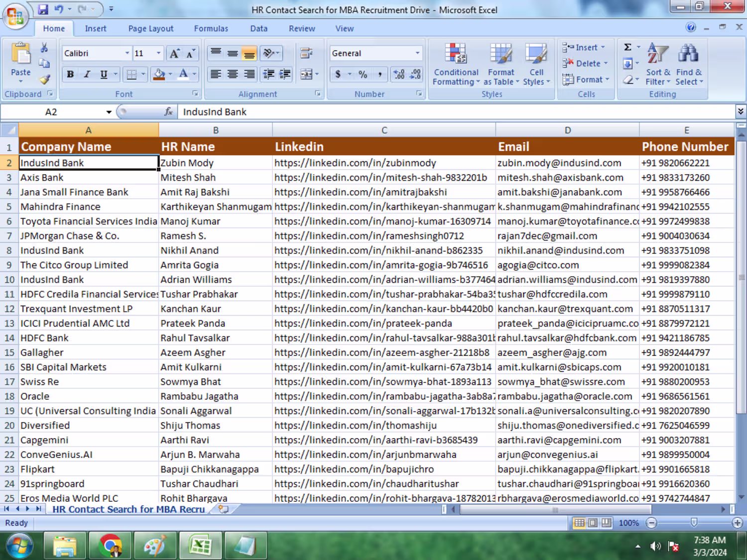Open Font dialog box launcher
The height and width of the screenshot is (560, 747).
coord(195,94)
